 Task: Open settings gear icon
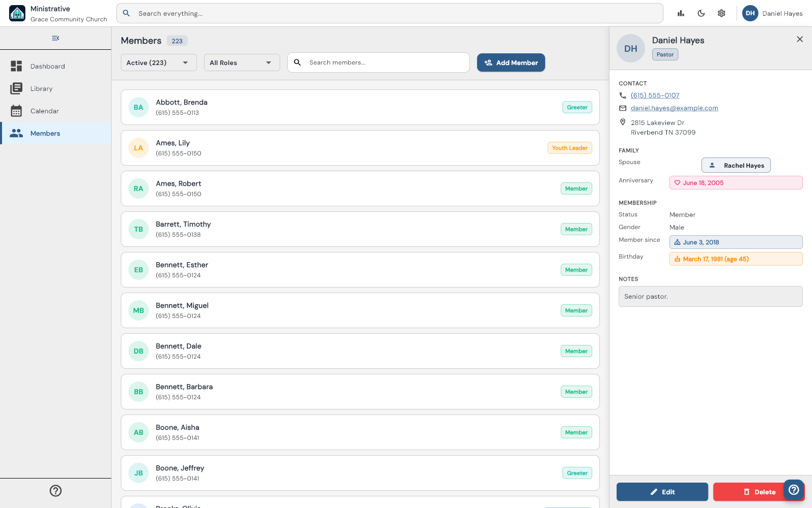coord(722,13)
